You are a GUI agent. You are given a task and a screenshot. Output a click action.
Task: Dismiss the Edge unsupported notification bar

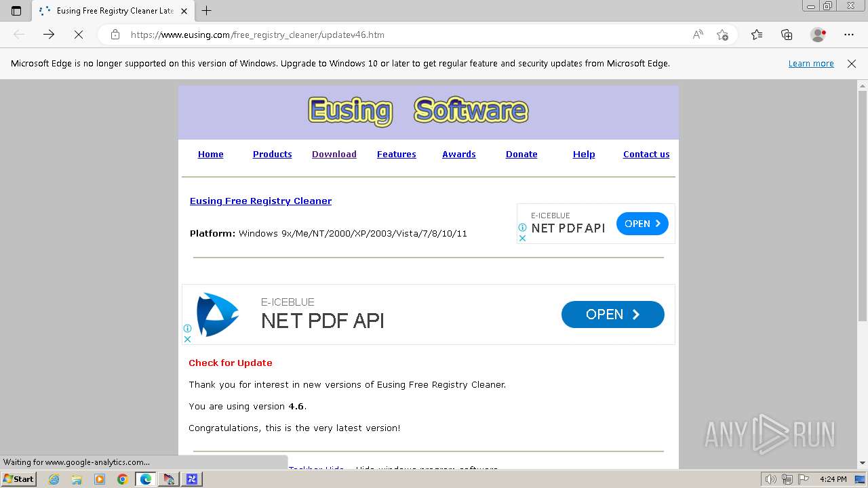852,63
